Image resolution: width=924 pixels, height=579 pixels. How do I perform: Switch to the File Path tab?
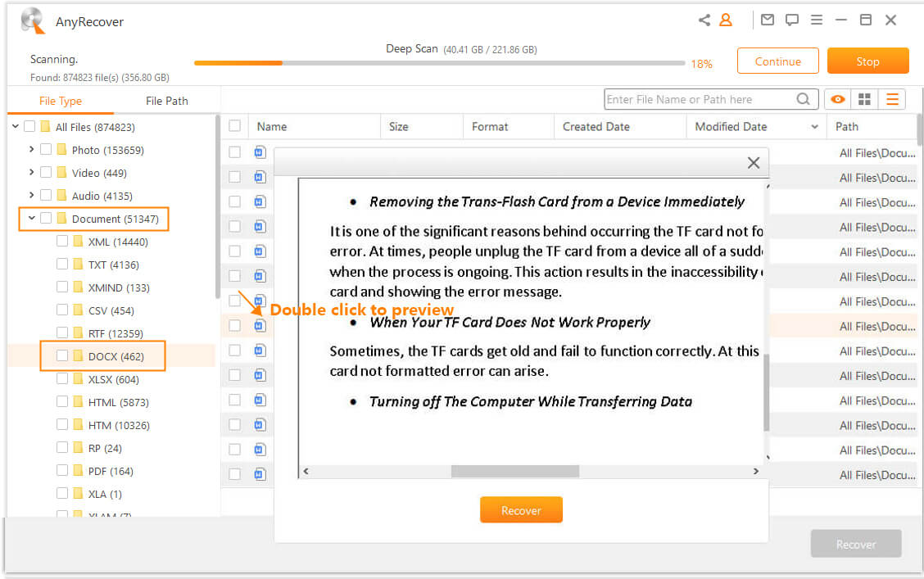(x=166, y=101)
